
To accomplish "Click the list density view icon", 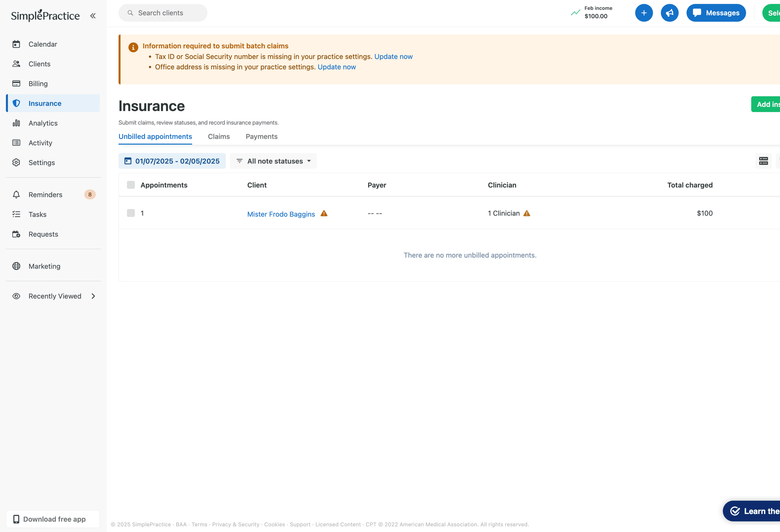I will 763,161.
